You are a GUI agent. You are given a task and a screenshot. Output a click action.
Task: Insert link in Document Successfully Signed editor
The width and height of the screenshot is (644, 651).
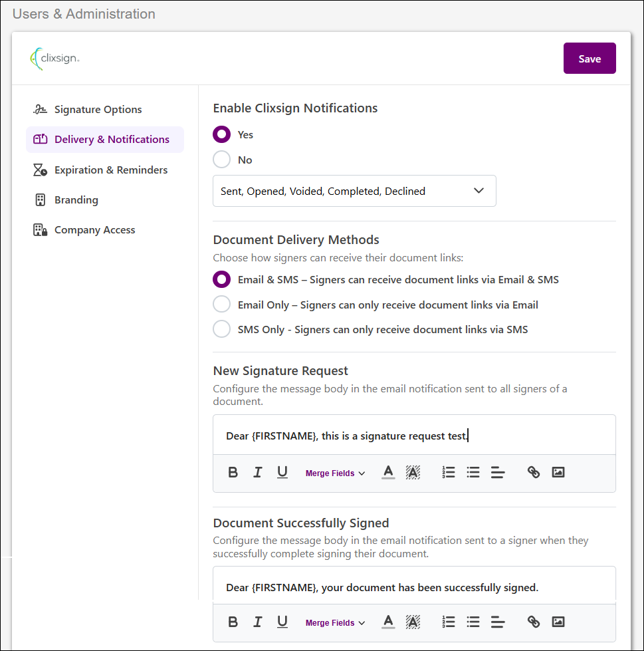click(x=534, y=622)
